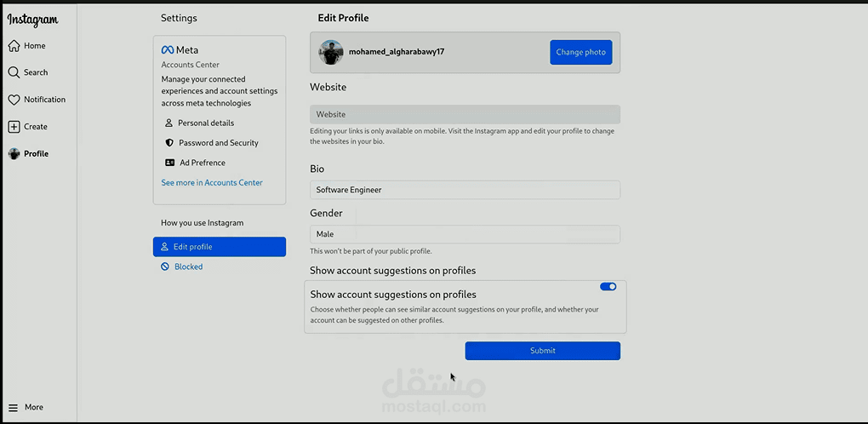The image size is (868, 424).
Task: Click the Notification heart icon
Action: point(14,100)
